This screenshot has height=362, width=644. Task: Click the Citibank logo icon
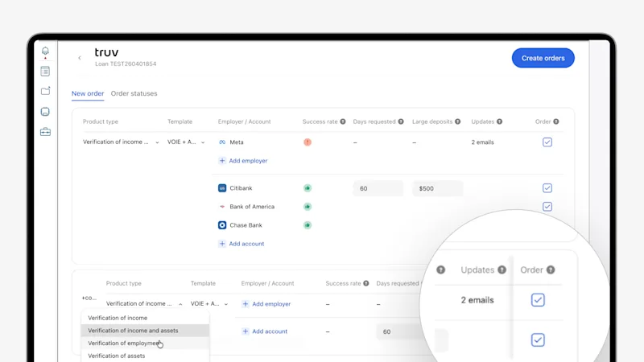(x=222, y=188)
